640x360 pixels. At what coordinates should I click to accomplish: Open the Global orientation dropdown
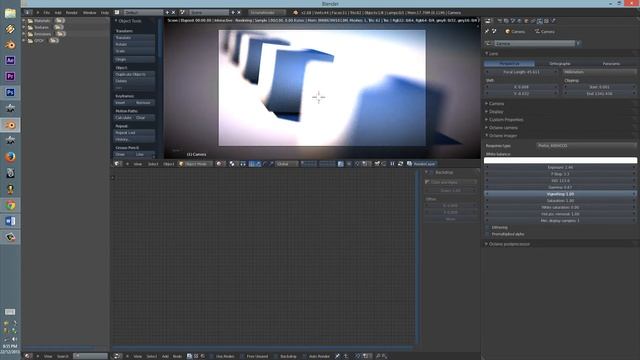point(287,164)
